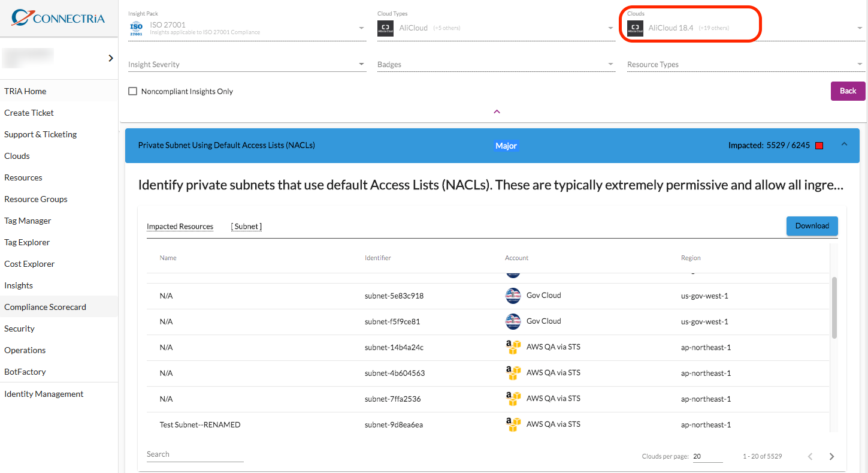Click the Test Subnet--RENAMED row name
The width and height of the screenshot is (868, 473).
[200, 424]
